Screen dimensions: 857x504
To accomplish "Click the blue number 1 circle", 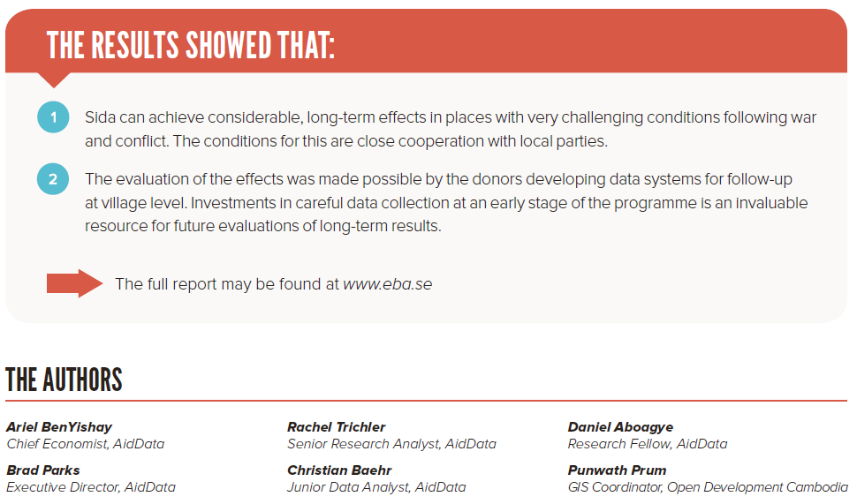I will [53, 117].
